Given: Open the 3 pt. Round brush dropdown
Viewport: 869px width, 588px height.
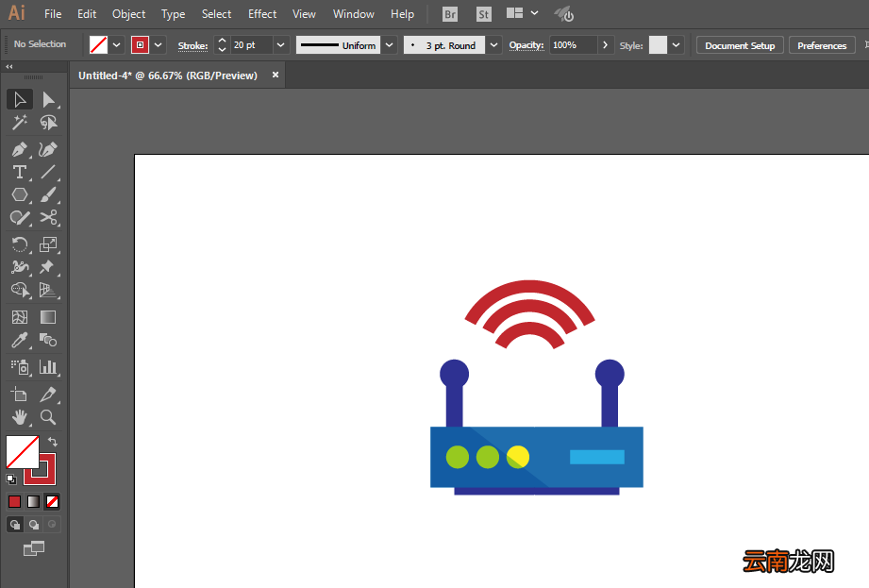Looking at the screenshot, I should (493, 45).
